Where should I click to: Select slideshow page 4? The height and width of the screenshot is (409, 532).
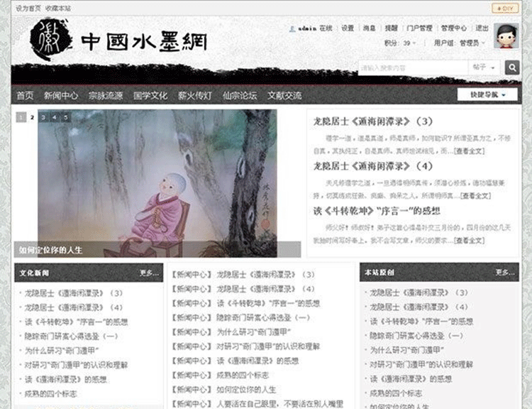click(55, 117)
